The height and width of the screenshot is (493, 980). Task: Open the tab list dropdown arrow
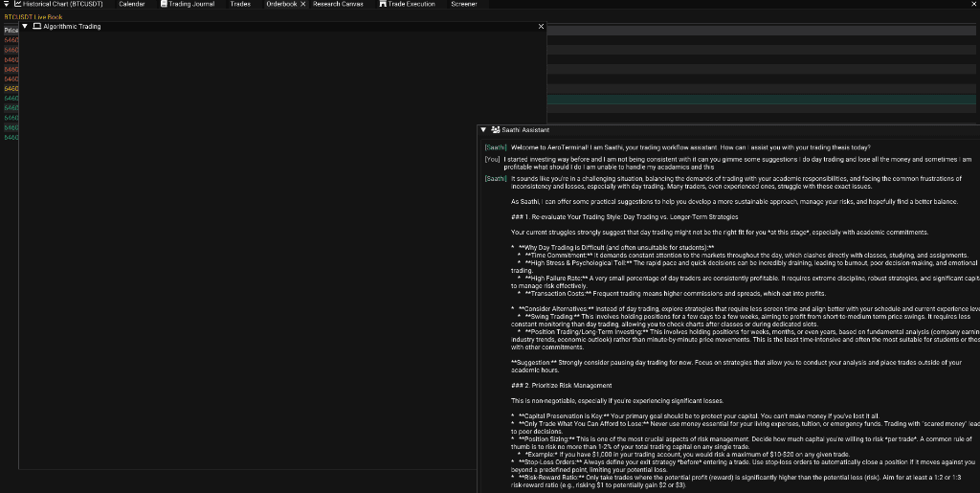(7, 4)
